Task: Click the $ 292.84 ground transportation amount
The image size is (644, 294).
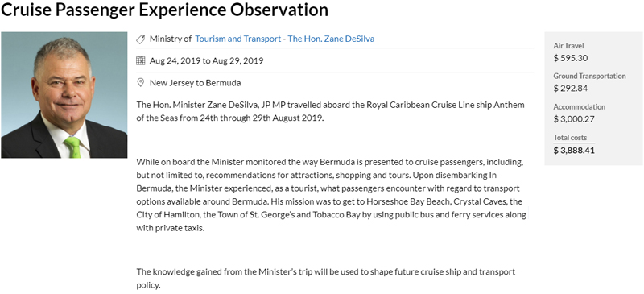Action: (x=571, y=89)
